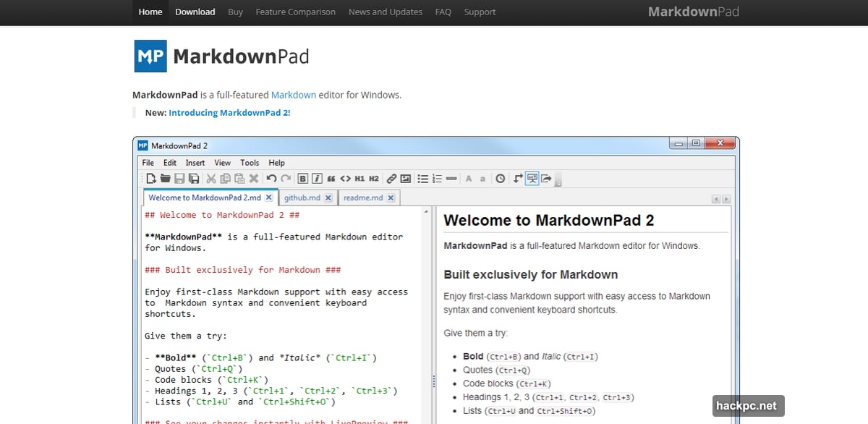Click the insert image toolbar icon
The height and width of the screenshot is (424, 868).
tap(405, 179)
